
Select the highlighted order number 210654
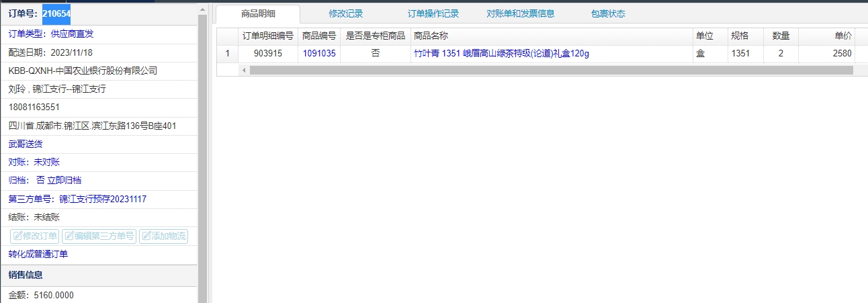[56, 13]
